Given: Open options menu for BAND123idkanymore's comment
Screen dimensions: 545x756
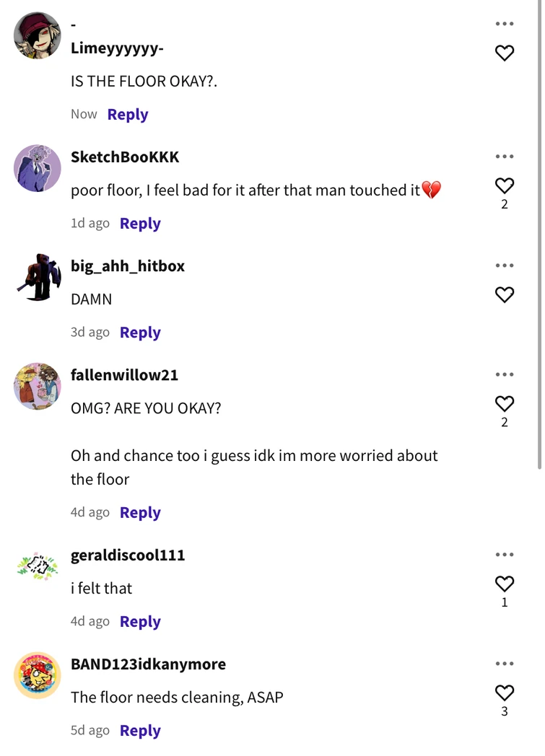Looking at the screenshot, I should [505, 664].
